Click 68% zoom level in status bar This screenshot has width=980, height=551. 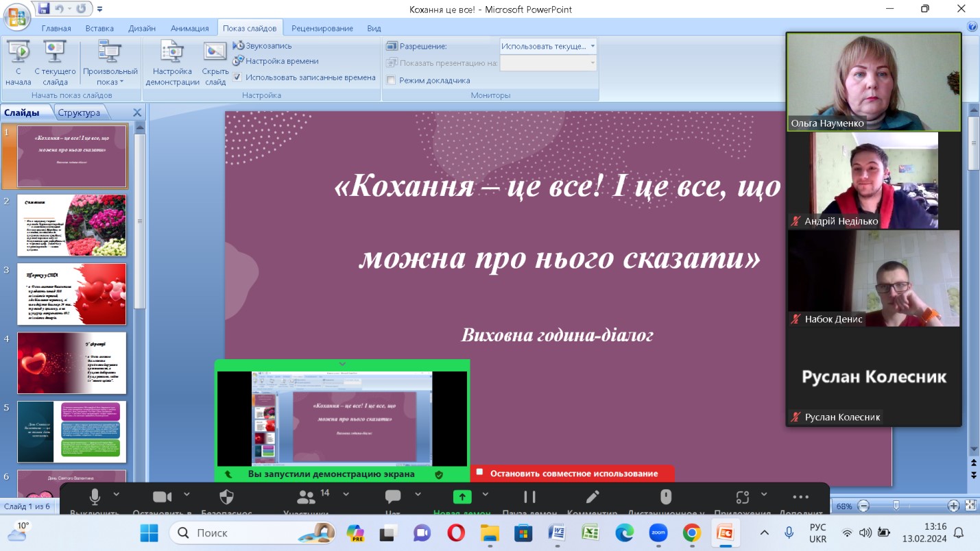[x=844, y=506]
